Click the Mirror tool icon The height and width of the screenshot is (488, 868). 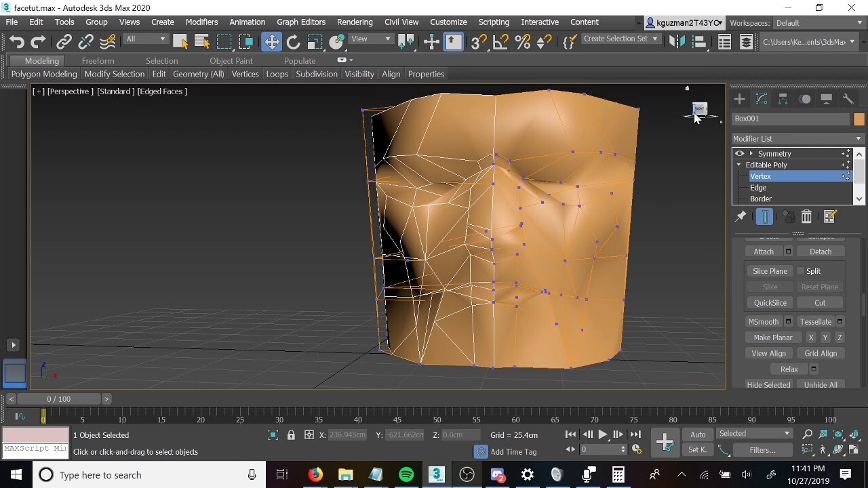(677, 42)
